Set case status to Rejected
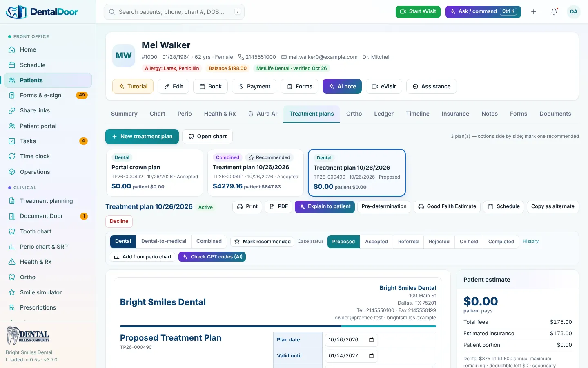The width and height of the screenshot is (588, 368). tap(439, 242)
